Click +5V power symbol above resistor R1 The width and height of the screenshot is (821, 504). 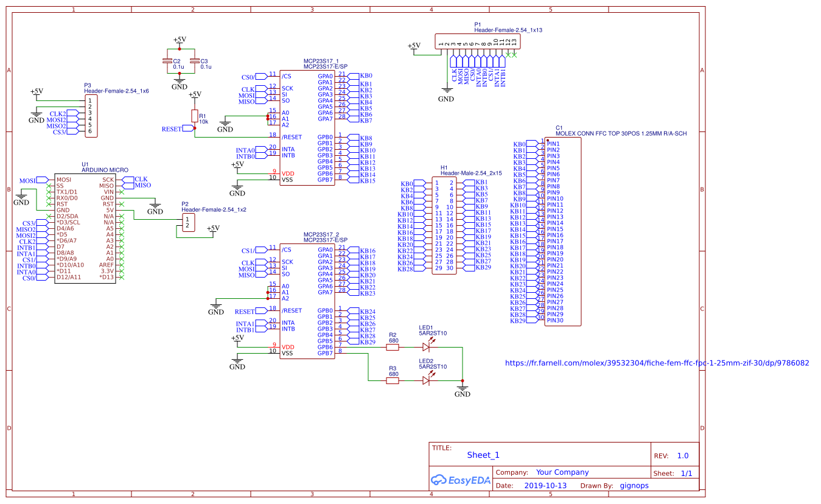[195, 96]
